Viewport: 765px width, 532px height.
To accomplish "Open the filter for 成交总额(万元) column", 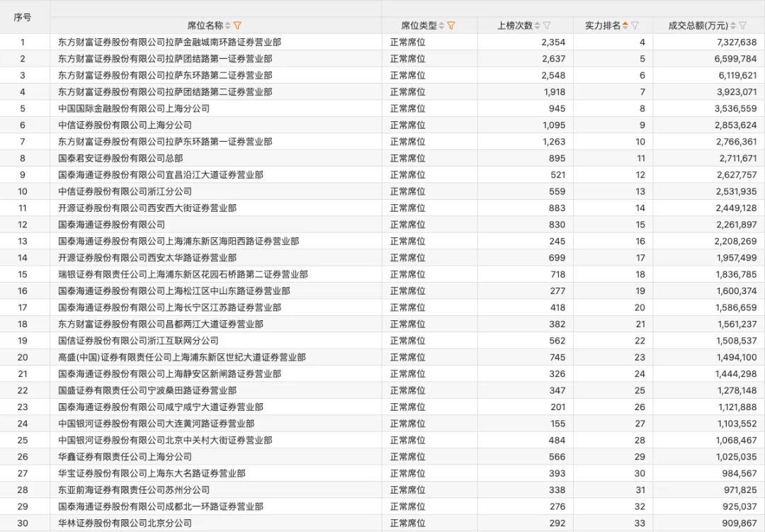I will click(x=742, y=26).
